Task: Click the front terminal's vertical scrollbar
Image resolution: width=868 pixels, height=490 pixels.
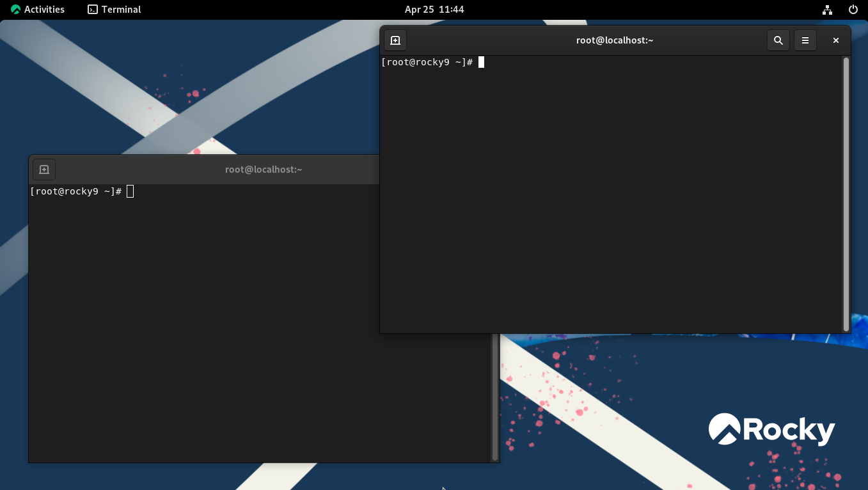Action: [x=846, y=192]
